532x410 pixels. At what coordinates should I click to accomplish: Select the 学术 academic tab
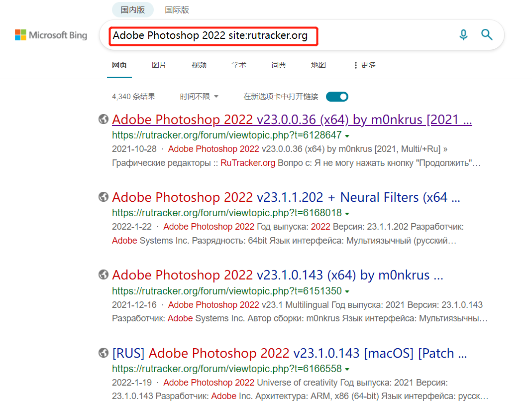[238, 65]
